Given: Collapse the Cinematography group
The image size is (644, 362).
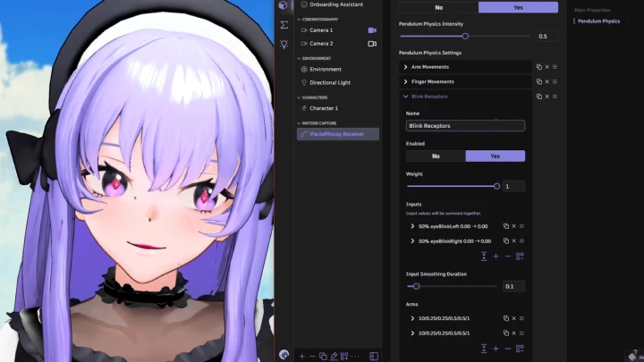Looking at the screenshot, I should 299,20.
